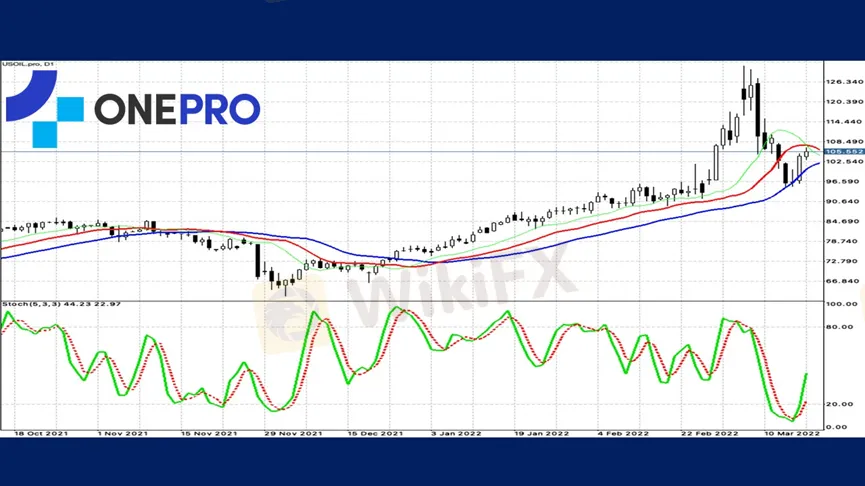Click the 108.490 price axis label
The height and width of the screenshot is (486, 865).
(844, 141)
